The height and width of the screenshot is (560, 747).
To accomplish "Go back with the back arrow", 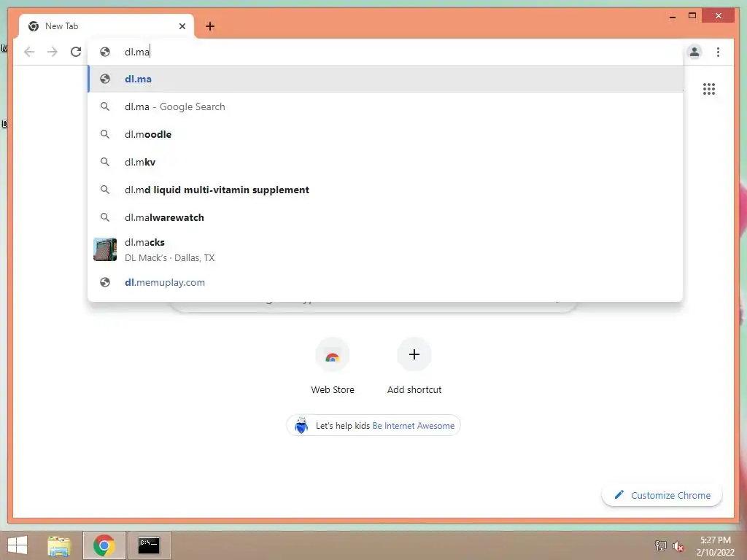I will tap(29, 52).
